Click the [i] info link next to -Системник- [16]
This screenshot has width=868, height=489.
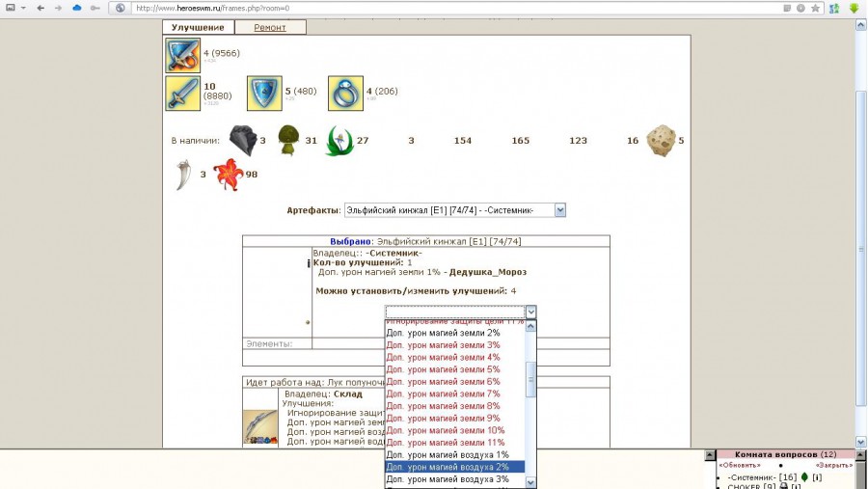click(817, 477)
